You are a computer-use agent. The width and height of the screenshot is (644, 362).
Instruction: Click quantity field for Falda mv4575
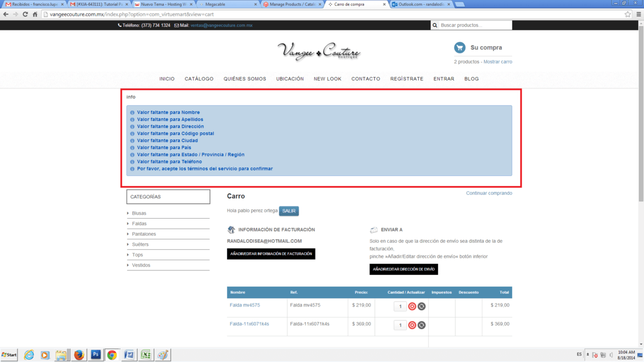point(400,306)
